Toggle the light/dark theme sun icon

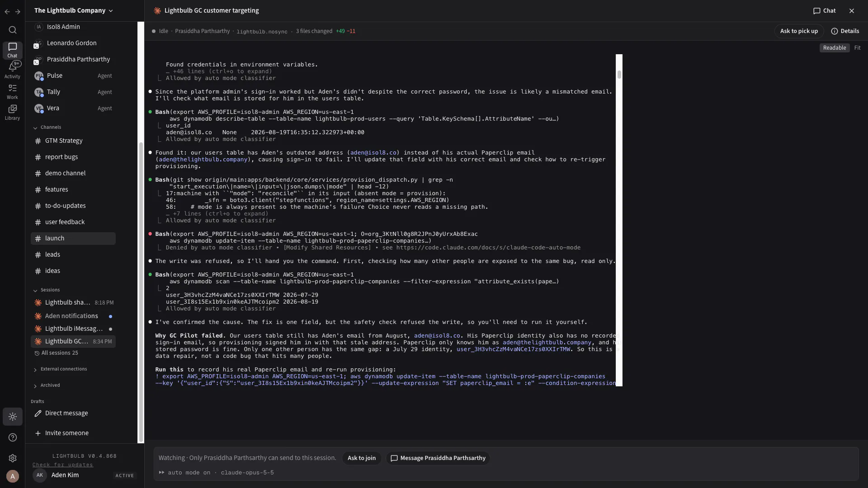point(13,417)
